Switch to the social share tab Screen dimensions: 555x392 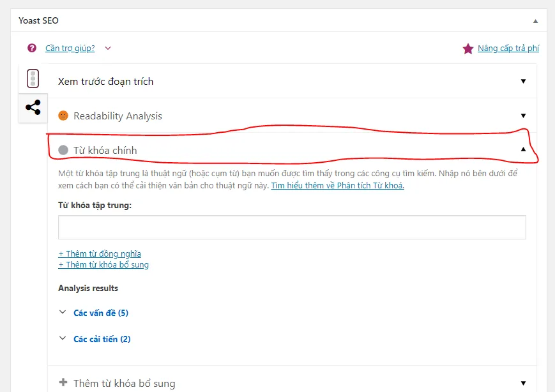pyautogui.click(x=33, y=107)
